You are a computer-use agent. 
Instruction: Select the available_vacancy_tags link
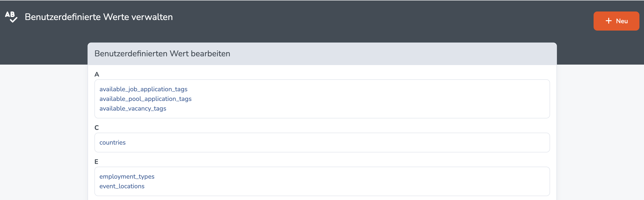pyautogui.click(x=133, y=108)
